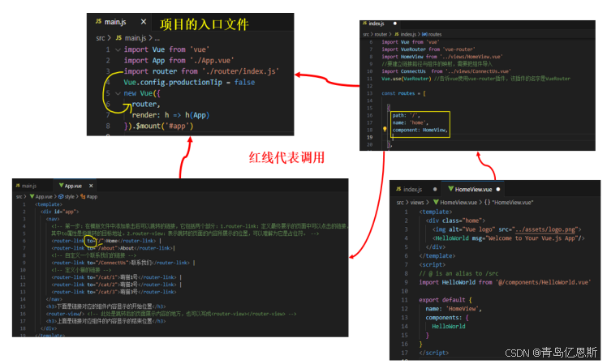Screen dimensions: 607x364
Task: Click the line importing router from './router/index.js'
Action: point(201,71)
